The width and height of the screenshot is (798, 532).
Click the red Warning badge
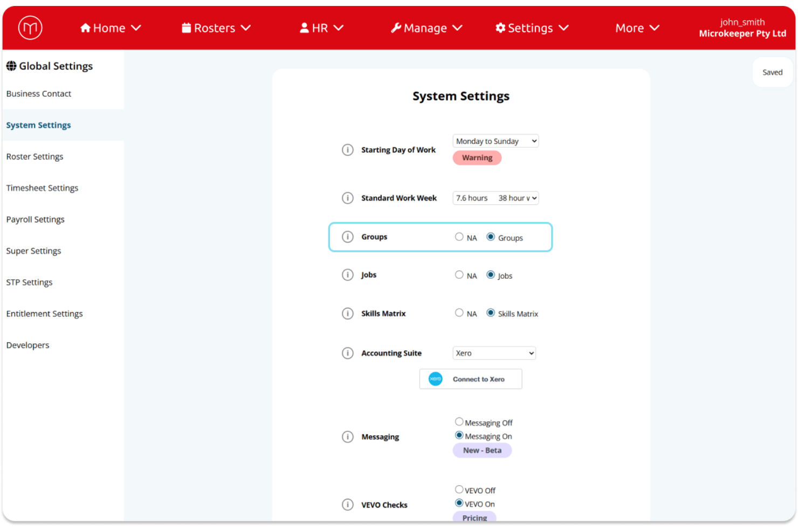pos(477,157)
